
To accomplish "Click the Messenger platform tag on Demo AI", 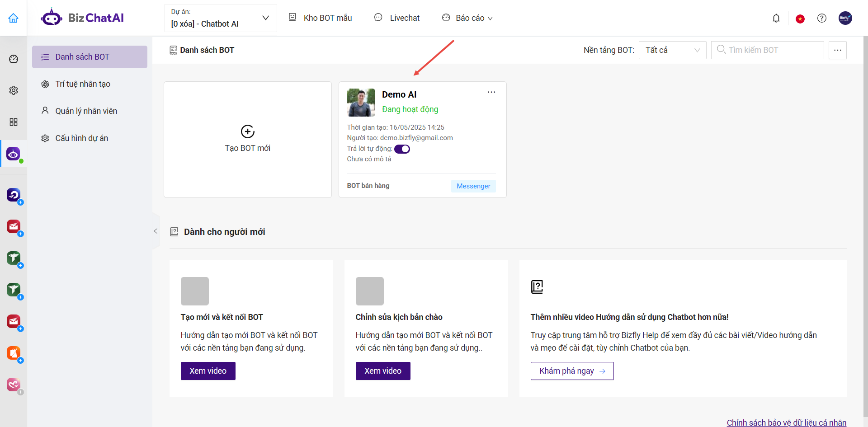I will tap(473, 186).
